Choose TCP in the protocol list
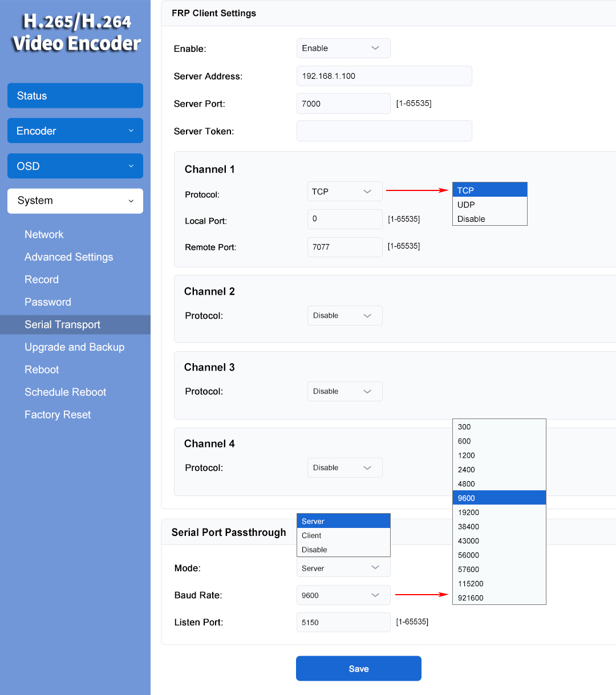Viewport: 616px width, 695px height. pos(490,190)
